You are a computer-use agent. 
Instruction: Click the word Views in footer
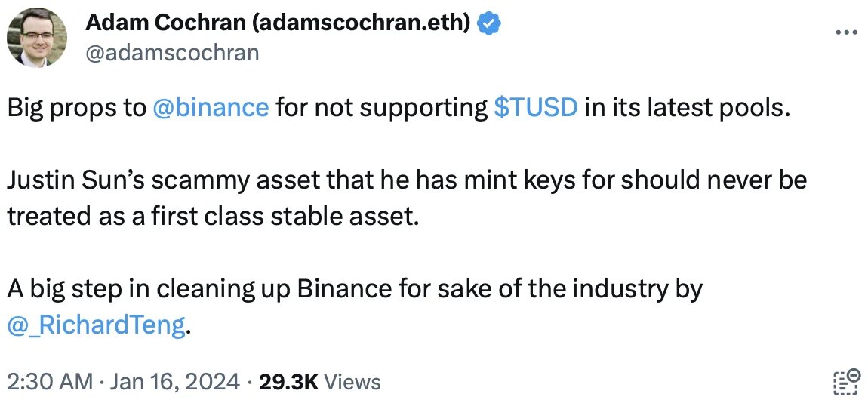coord(352,382)
